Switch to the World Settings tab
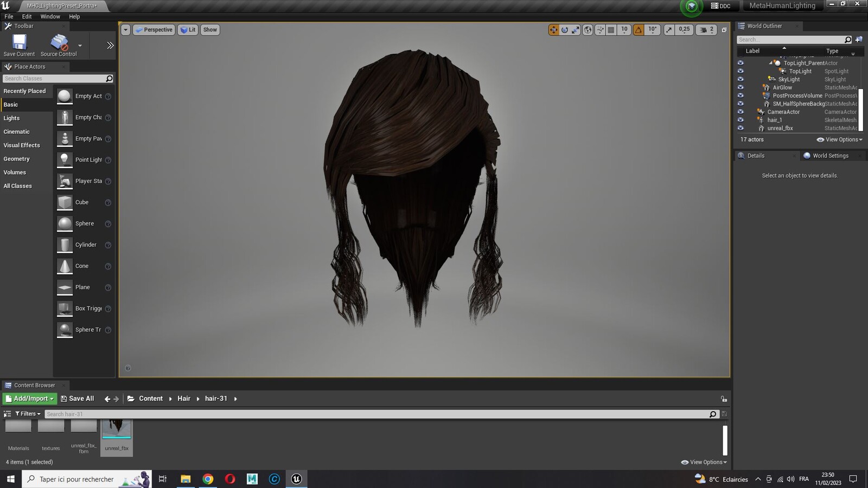Image resolution: width=868 pixels, height=488 pixels. tap(826, 156)
